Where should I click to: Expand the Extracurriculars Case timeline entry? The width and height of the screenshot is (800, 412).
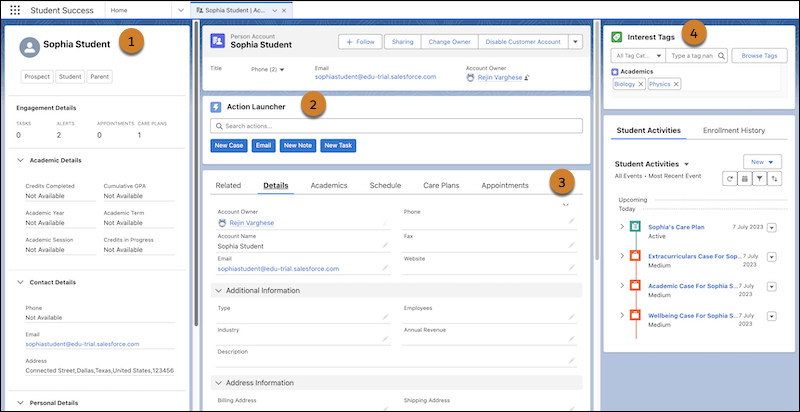click(x=622, y=255)
